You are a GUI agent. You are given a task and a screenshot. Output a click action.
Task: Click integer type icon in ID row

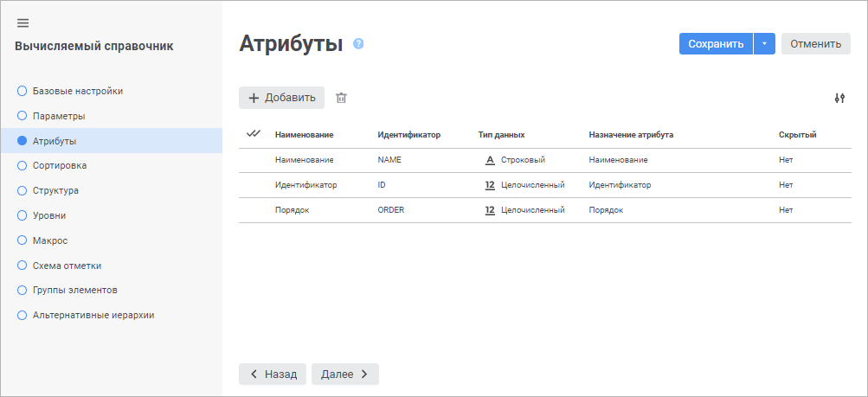pos(490,185)
